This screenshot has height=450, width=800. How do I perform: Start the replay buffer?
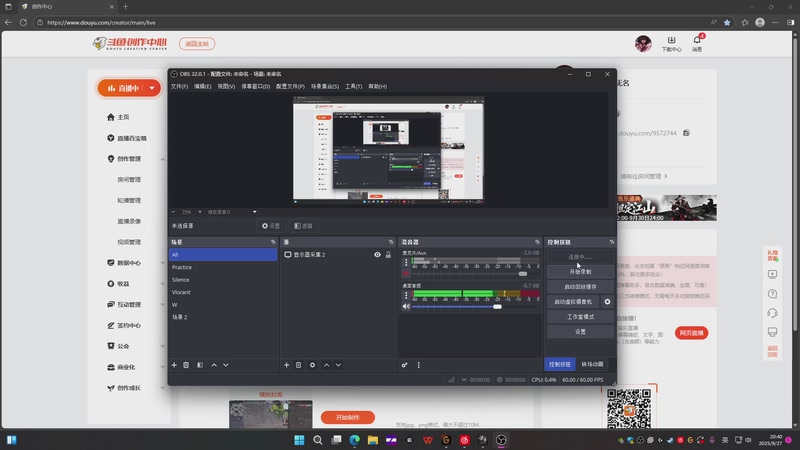pyautogui.click(x=580, y=287)
